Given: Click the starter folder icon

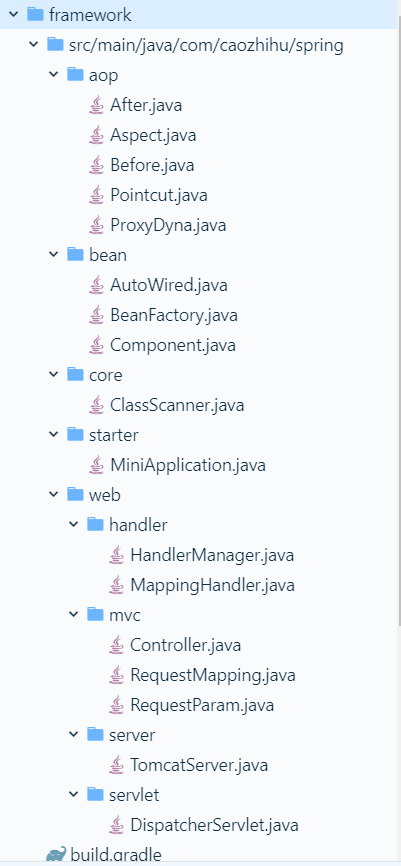Looking at the screenshot, I should click(x=75, y=434).
